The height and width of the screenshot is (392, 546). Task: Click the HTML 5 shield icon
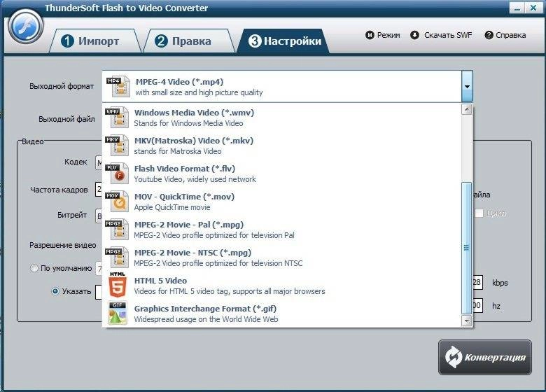pos(118,286)
